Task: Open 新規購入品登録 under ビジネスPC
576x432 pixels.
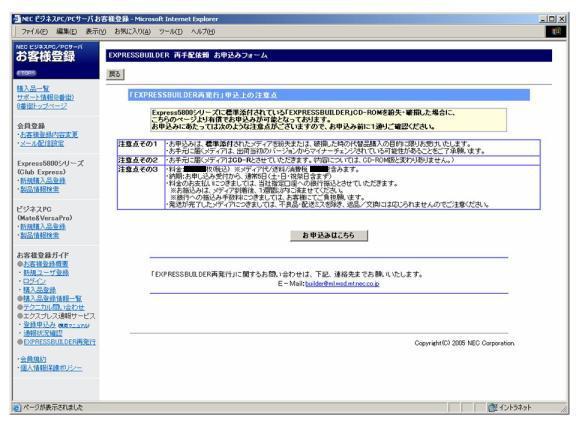Action: [43, 226]
